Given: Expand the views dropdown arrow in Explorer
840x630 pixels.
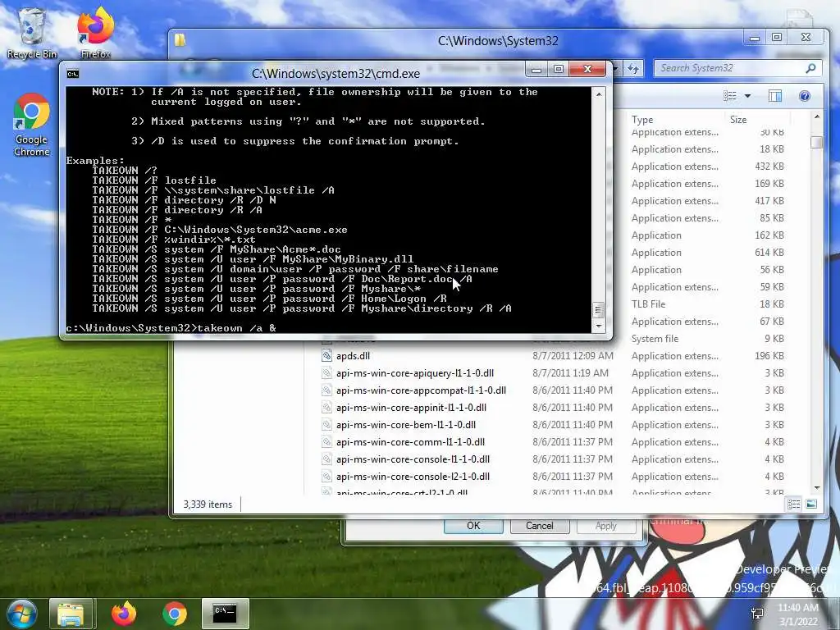Looking at the screenshot, I should click(747, 96).
